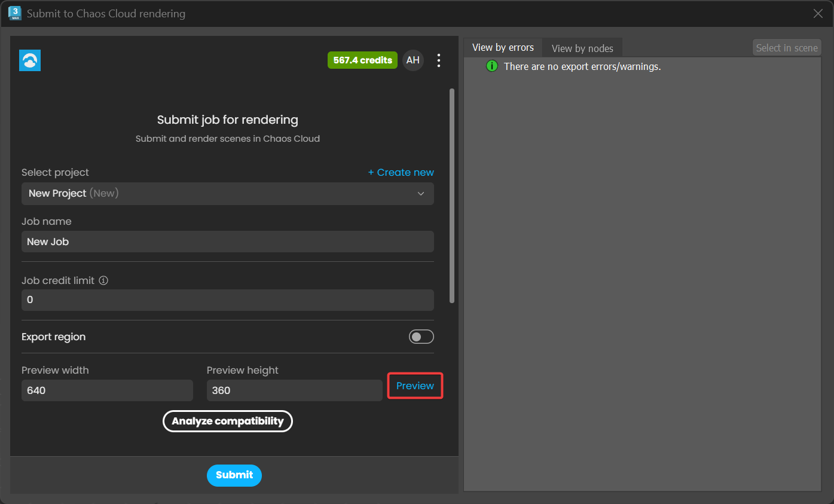Click the Submit button
This screenshot has height=504, width=834.
tap(234, 475)
